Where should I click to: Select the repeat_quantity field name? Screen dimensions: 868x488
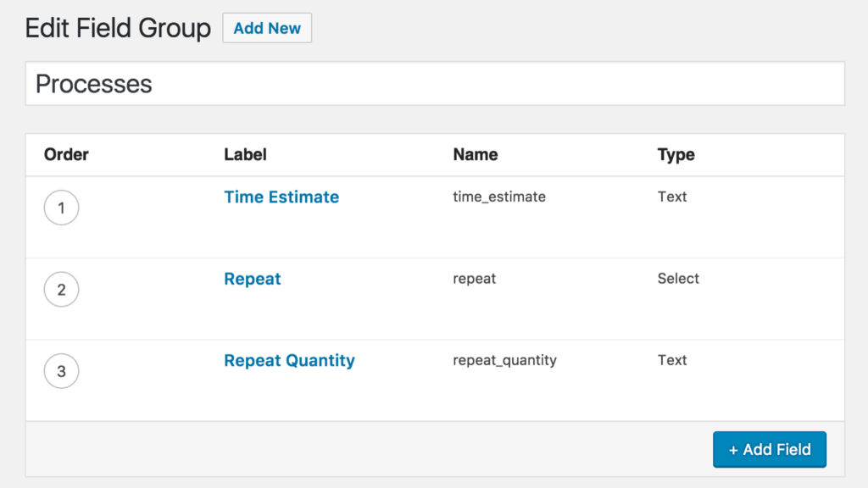[504, 360]
